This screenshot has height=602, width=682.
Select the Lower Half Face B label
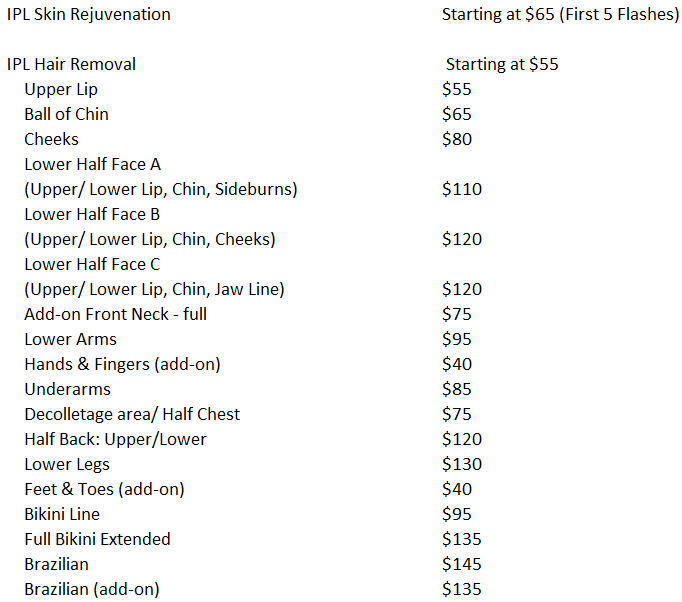tap(92, 214)
